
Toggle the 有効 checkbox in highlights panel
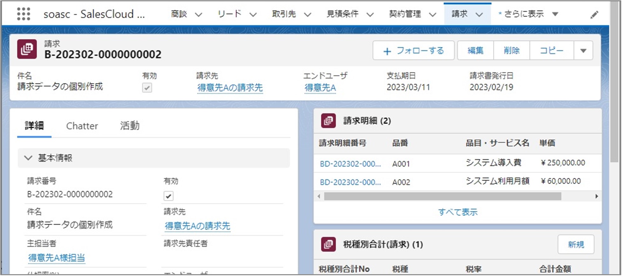[x=147, y=88]
